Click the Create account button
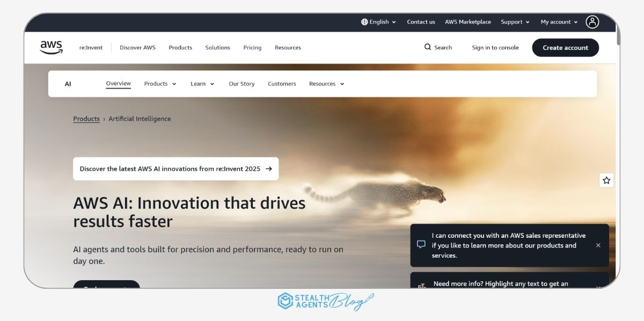644x321 pixels. pyautogui.click(x=565, y=47)
